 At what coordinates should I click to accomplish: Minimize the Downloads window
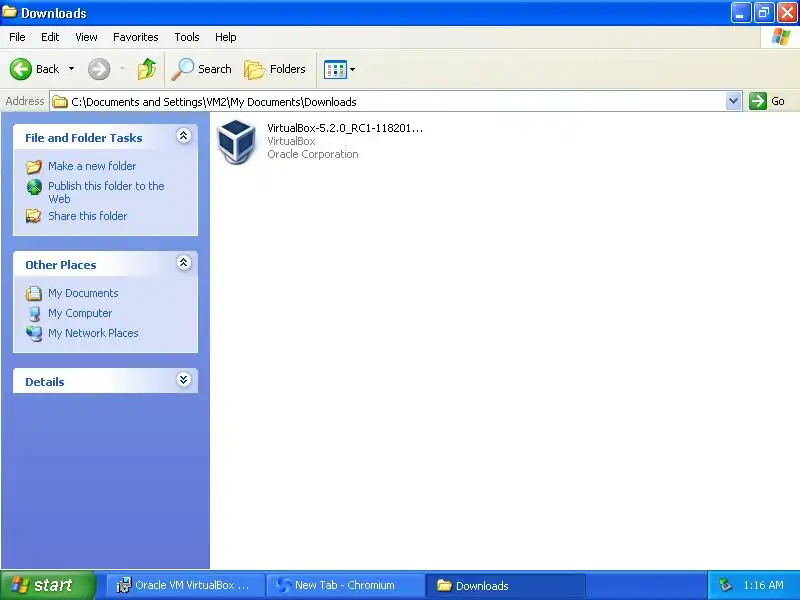(741, 13)
